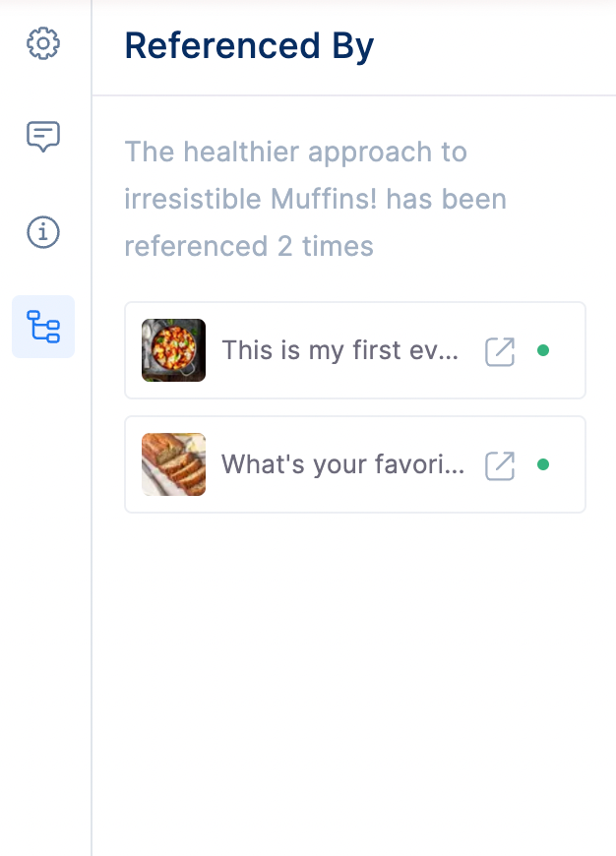Click empty sidebar space below the tree icon
The width and height of the screenshot is (616, 856).
pos(46,600)
